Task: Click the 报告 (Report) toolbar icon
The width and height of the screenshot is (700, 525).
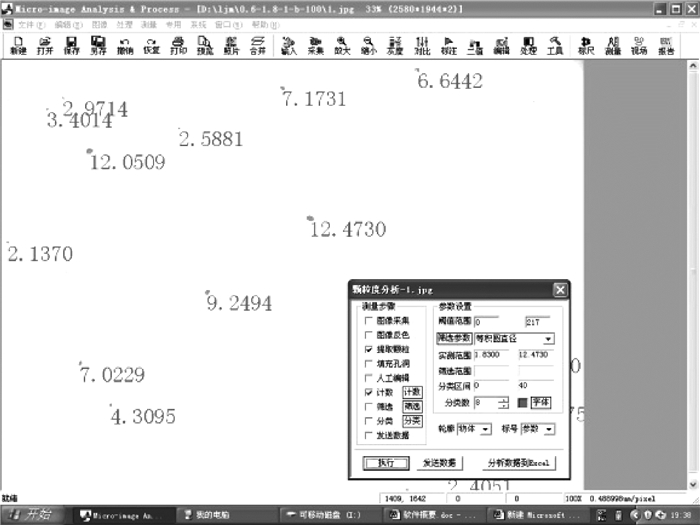Action: (x=665, y=45)
